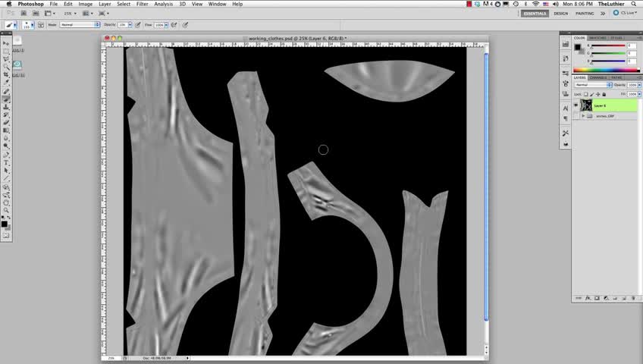This screenshot has height=364, width=643.
Task: Open the layer Opacity dropdown arrow
Action: (x=639, y=85)
